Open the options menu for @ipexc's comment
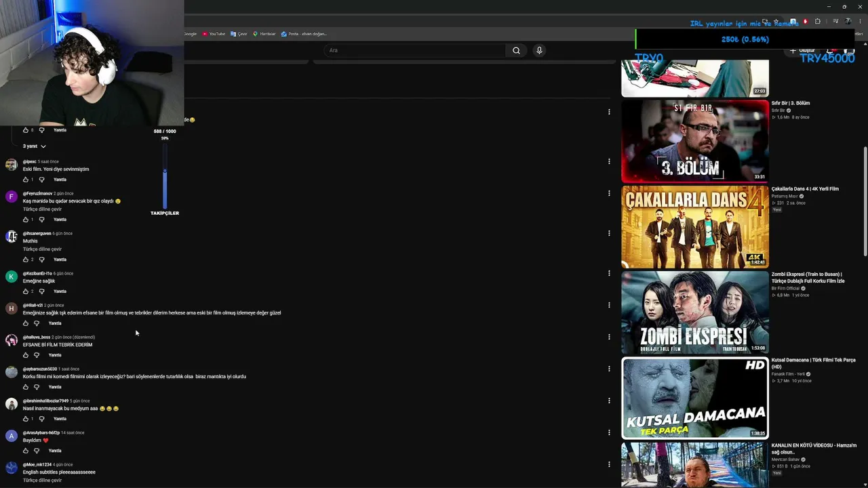 point(609,161)
